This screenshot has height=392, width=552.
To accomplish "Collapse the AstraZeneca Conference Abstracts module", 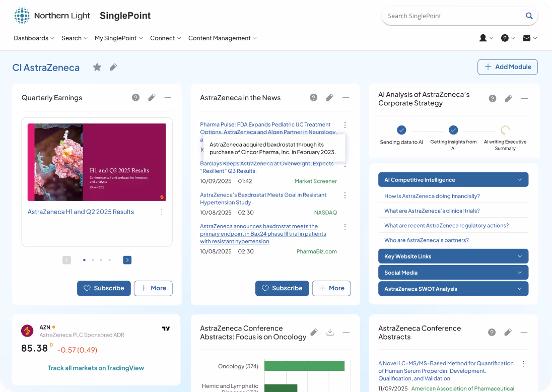I will tap(524, 332).
